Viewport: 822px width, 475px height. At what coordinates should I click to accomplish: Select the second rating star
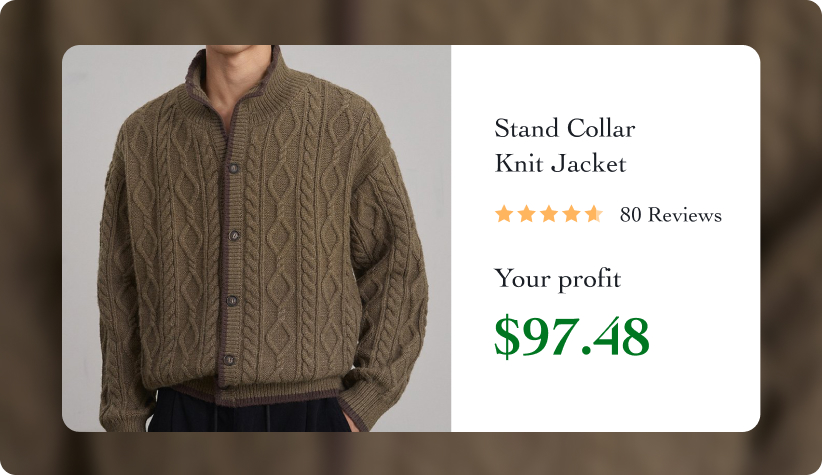(526, 214)
